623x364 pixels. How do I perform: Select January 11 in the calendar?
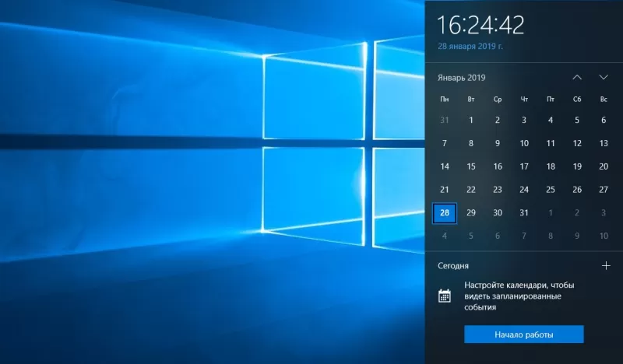551,143
